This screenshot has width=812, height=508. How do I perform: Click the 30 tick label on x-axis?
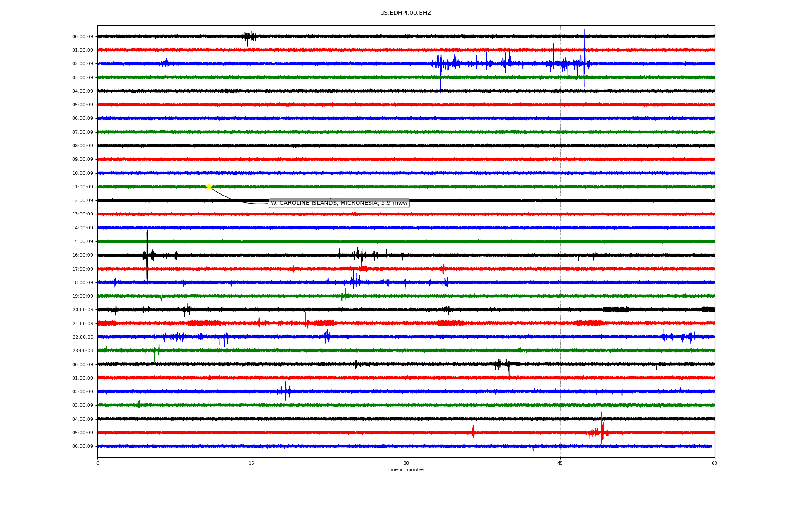[x=406, y=463]
